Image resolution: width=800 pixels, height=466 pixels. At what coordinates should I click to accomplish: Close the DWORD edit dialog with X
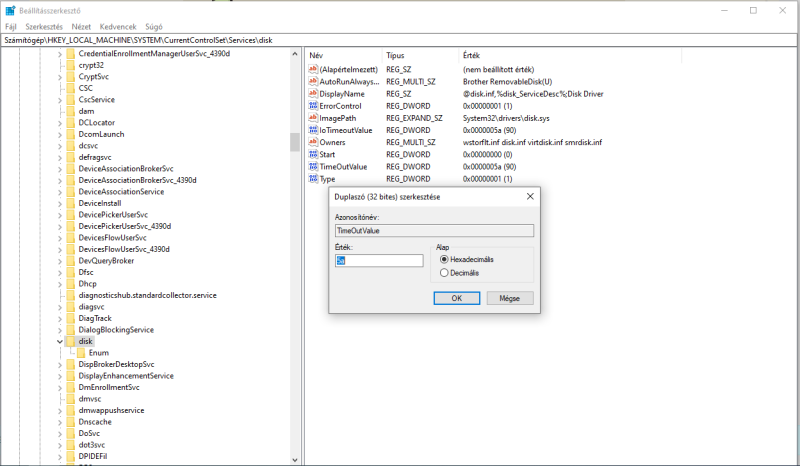tap(530, 197)
